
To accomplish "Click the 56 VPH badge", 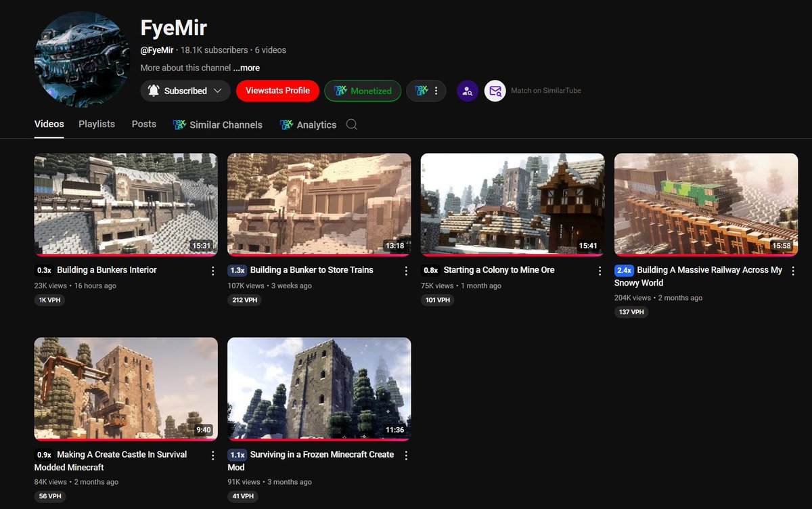I will (x=49, y=496).
